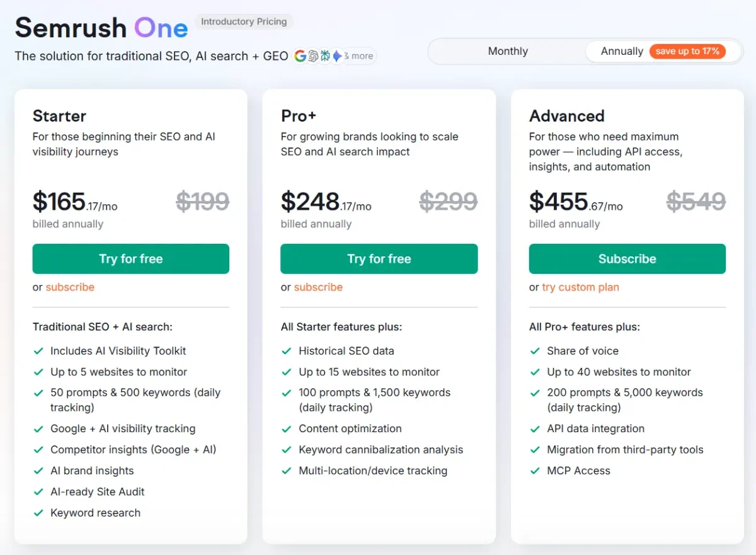The width and height of the screenshot is (756, 555).
Task: Click the Perplexity icon next to ChatGPT
Action: [x=325, y=55]
